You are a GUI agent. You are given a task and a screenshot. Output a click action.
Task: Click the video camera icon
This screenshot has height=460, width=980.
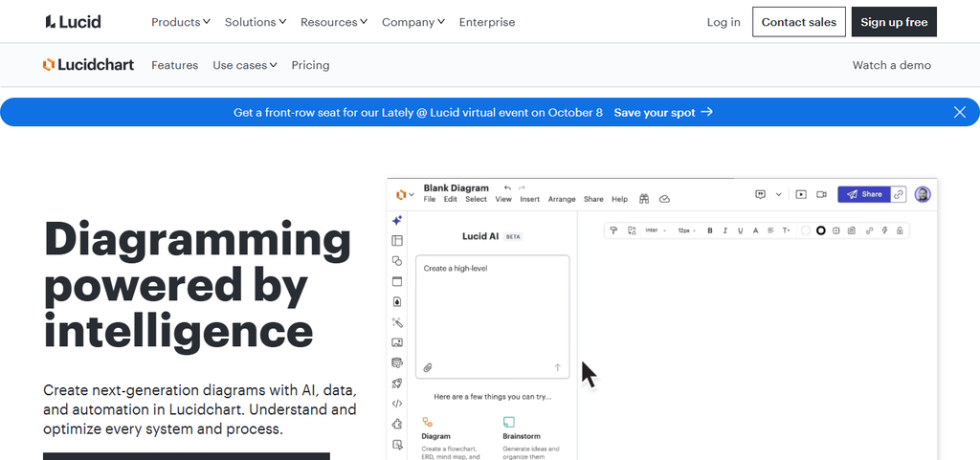(x=821, y=195)
